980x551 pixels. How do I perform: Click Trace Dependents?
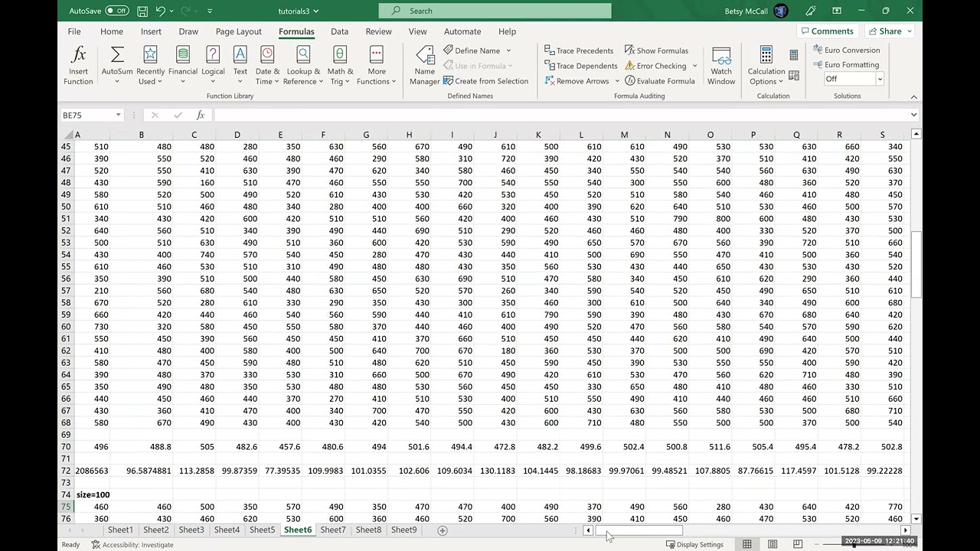(x=580, y=66)
